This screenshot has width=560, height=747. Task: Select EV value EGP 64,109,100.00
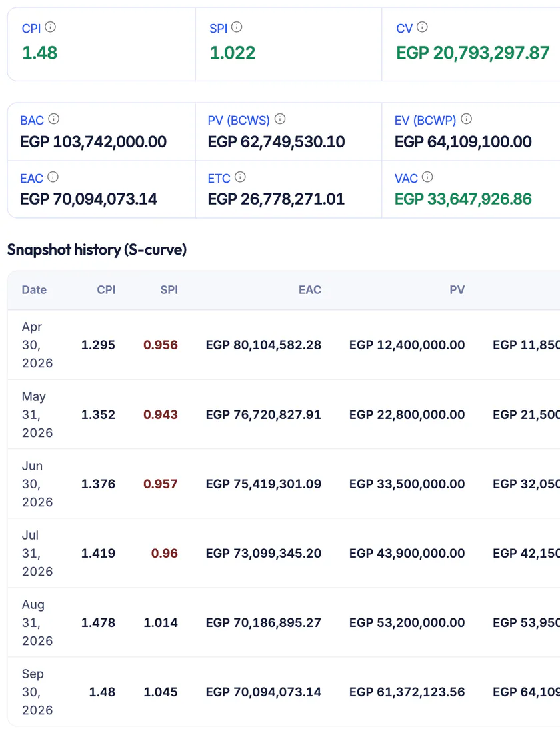click(463, 142)
